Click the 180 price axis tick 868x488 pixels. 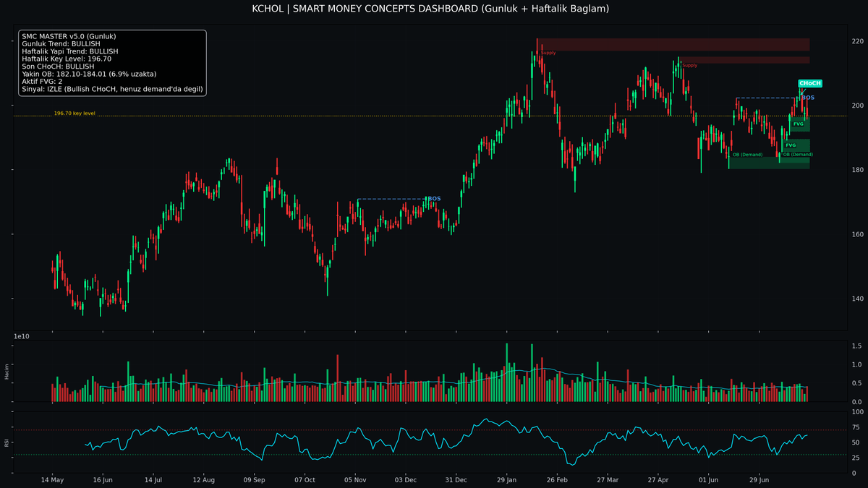(858, 170)
